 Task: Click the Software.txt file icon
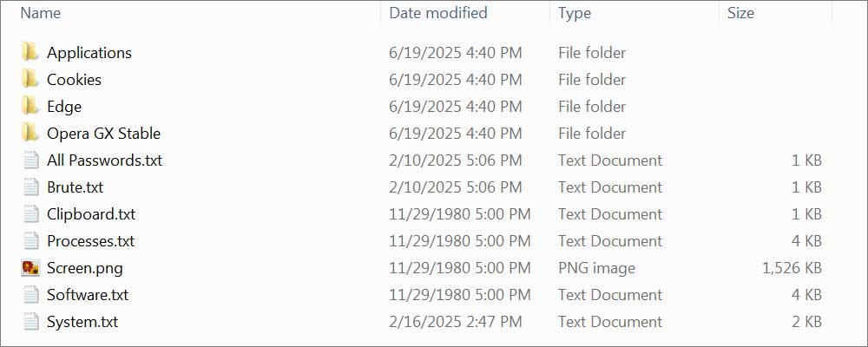(31, 295)
